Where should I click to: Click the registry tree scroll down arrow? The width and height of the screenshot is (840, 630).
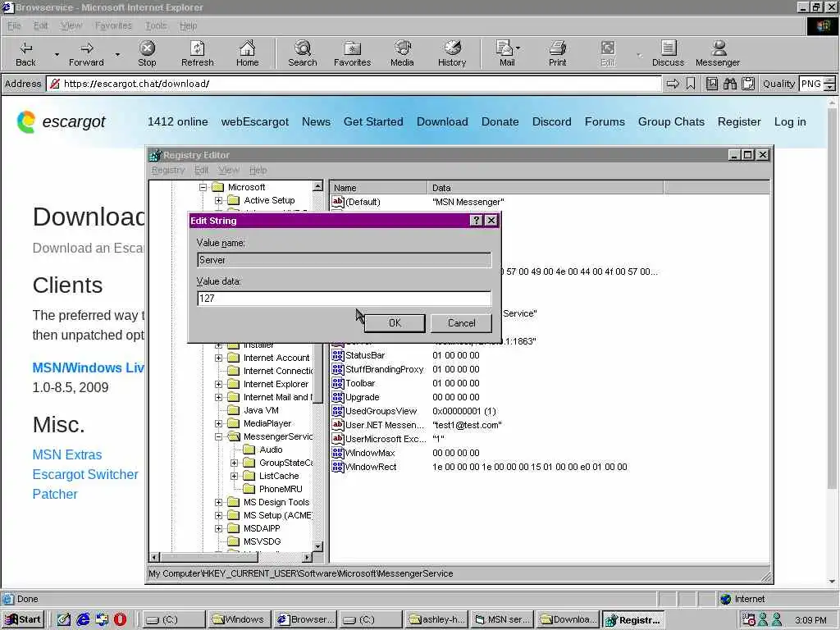(x=317, y=546)
